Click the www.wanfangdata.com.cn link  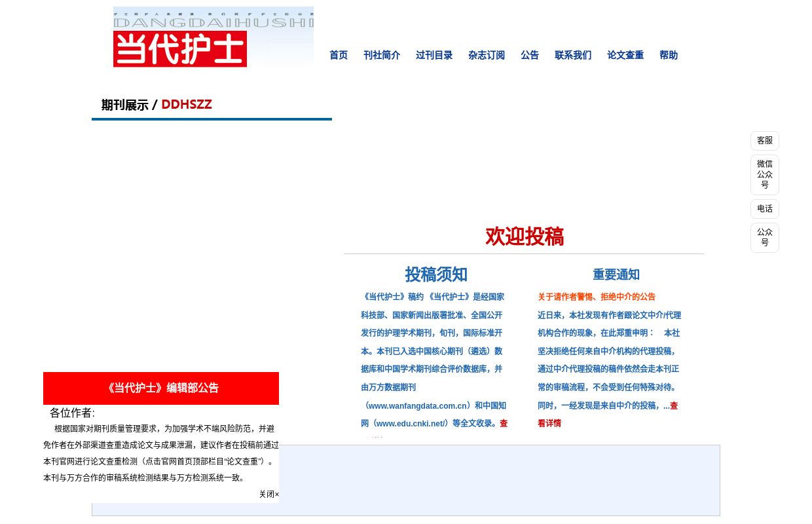(x=415, y=405)
